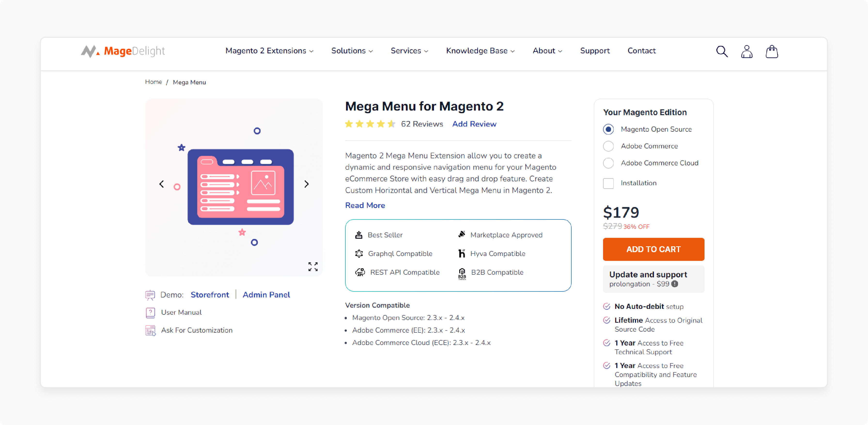The image size is (868, 425).
Task: Click checkmark icon beside No Auto-debit
Action: point(606,306)
